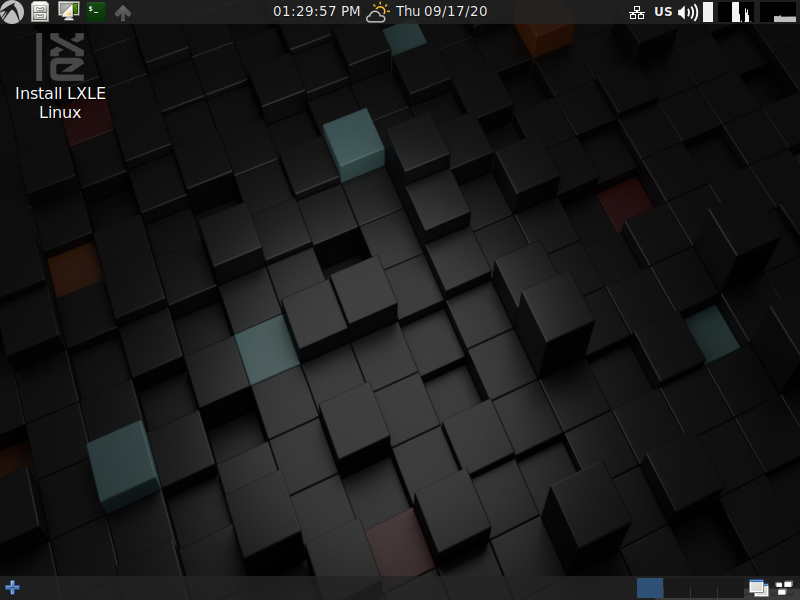
Task: Click the blue plus icon in bottom panel
Action: pyautogui.click(x=12, y=588)
